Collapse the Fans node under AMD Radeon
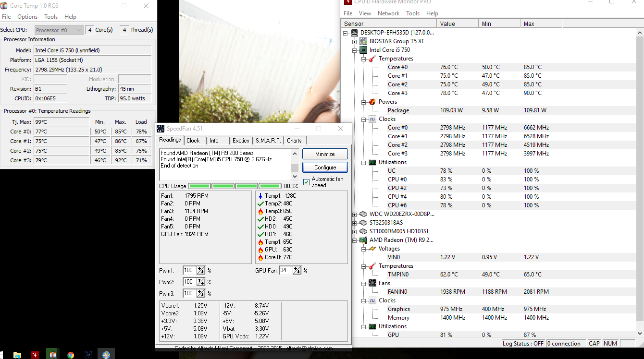 pos(363,283)
